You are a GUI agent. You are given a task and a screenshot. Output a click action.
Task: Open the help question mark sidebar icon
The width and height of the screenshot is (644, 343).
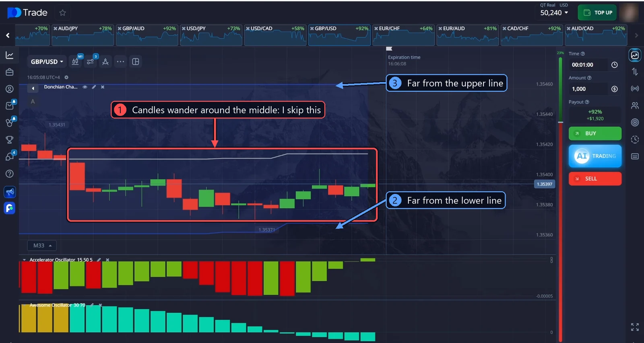(10, 174)
